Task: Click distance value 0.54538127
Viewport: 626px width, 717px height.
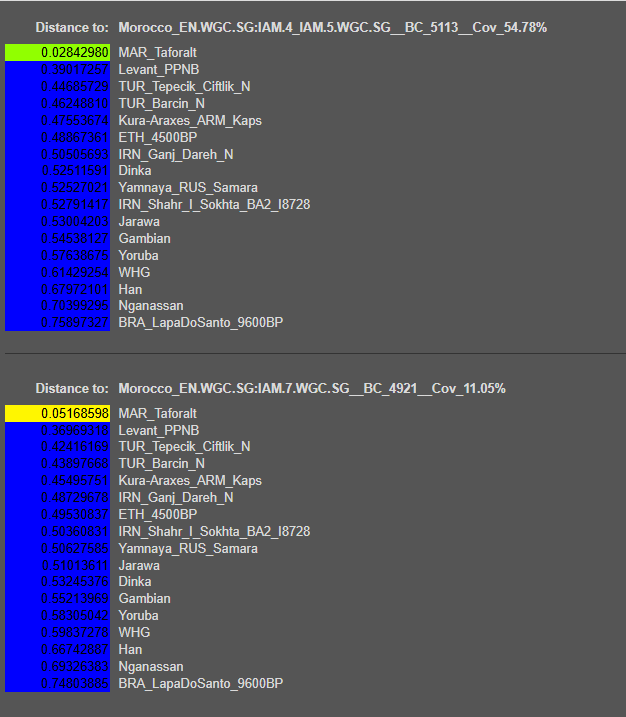Action: pos(57,238)
